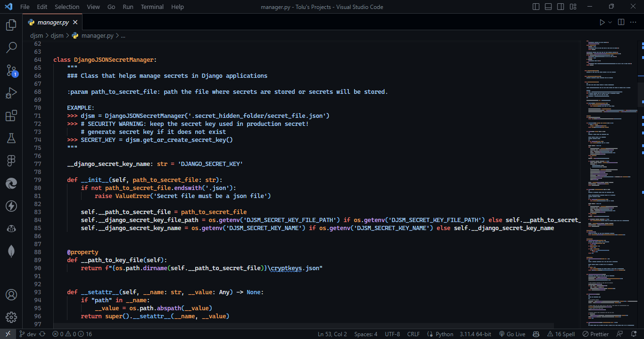Toggle the 16 Spell checker status item

(561, 334)
